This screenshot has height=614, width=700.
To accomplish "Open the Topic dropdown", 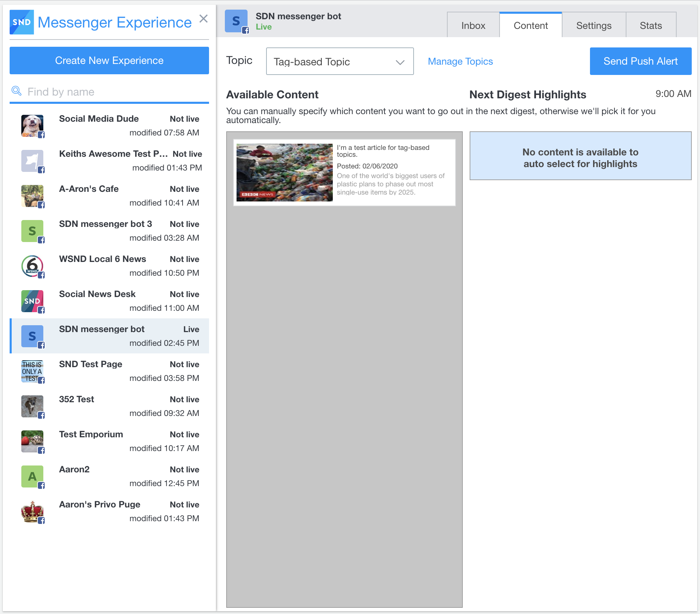I will pos(340,61).
